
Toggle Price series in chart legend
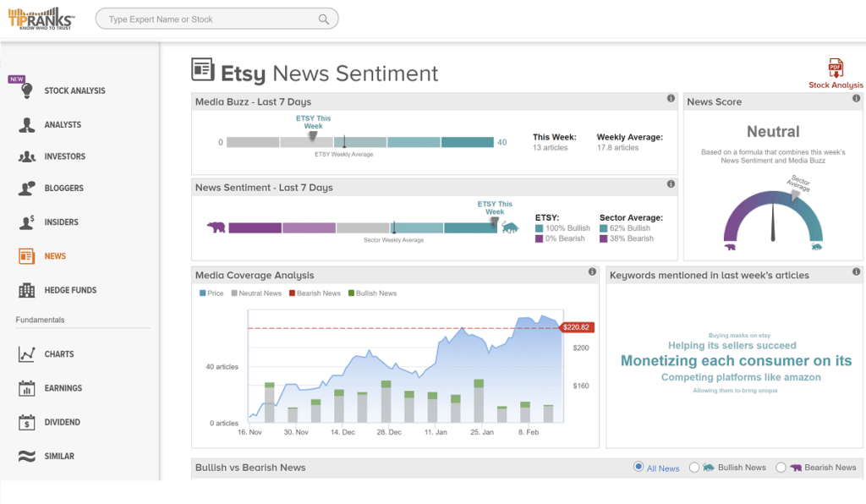tap(211, 293)
